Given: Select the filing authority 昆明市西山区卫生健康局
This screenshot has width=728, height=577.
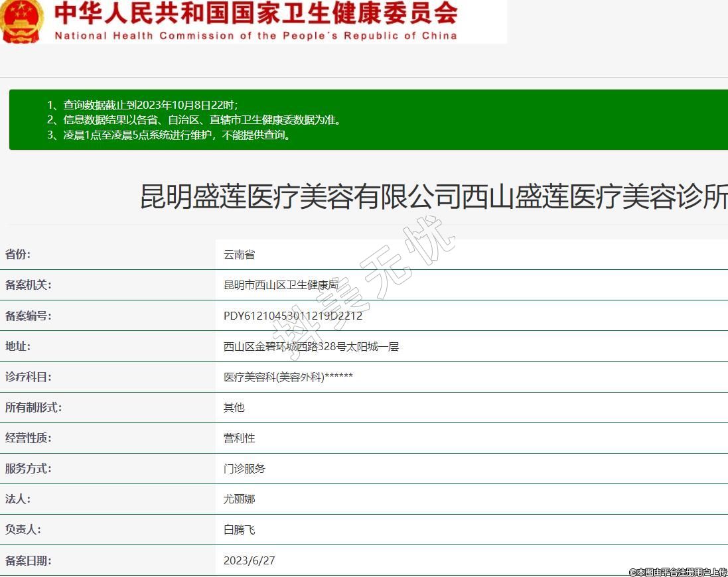Looking at the screenshot, I should (281, 285).
